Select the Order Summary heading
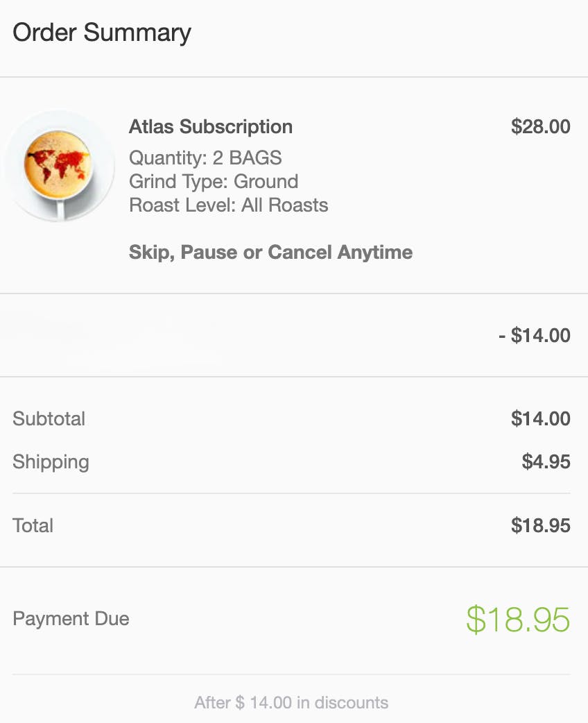The image size is (588, 723). tap(102, 33)
